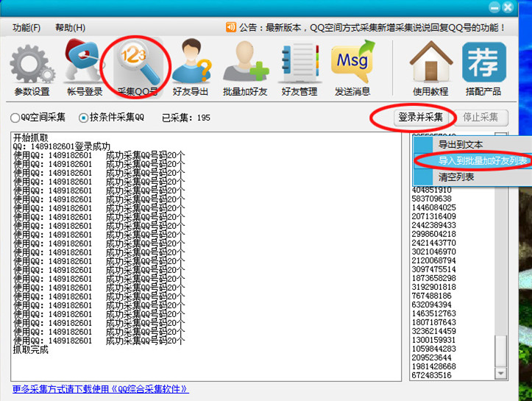Select QQ number 2421443770
The image size is (532, 401).
[433, 243]
